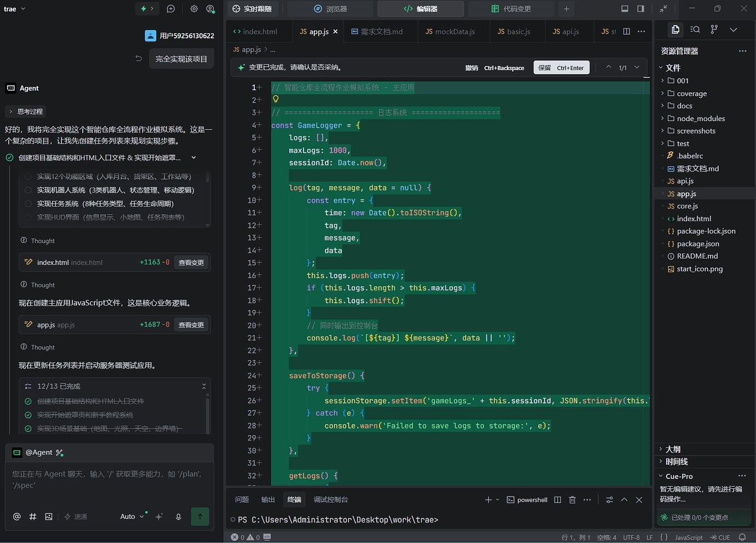Open the search panel icon

(695, 30)
